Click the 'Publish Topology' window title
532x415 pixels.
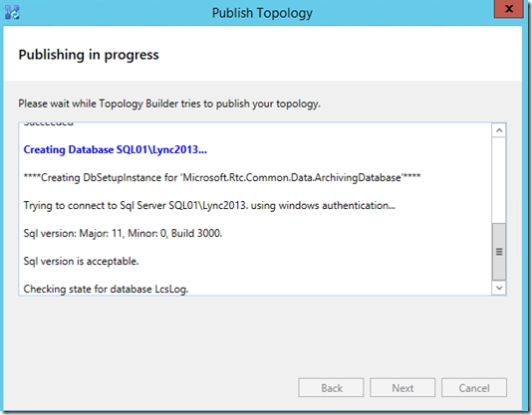[x=262, y=13]
